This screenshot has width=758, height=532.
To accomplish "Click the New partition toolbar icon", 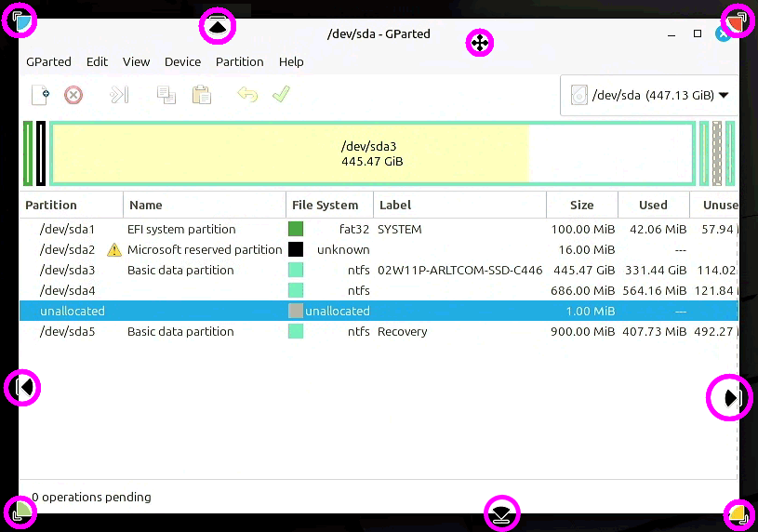I will [x=40, y=95].
